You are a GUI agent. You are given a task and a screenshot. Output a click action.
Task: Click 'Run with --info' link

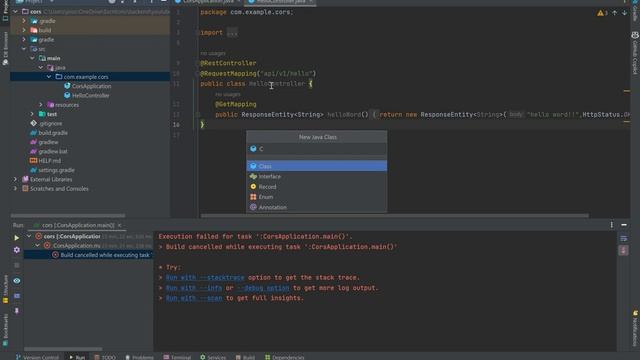pyautogui.click(x=194, y=288)
